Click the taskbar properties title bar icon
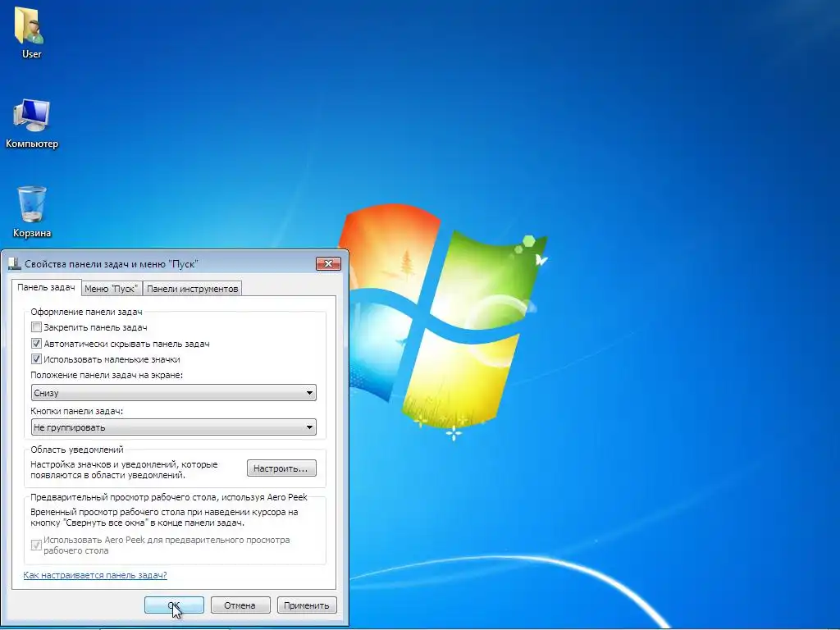The width and height of the screenshot is (840, 630). pos(15,263)
